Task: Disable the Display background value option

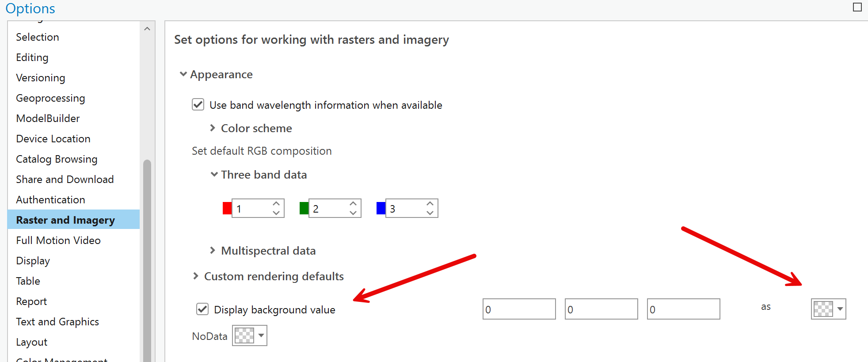Action: pyautogui.click(x=202, y=309)
